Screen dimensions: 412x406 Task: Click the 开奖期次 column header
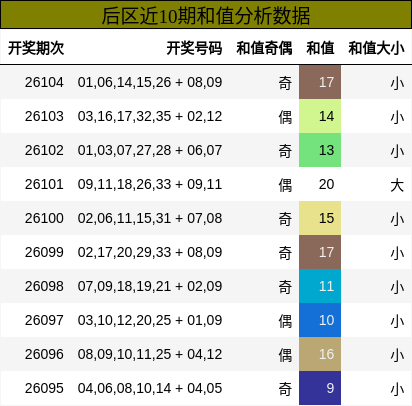[x=36, y=48]
